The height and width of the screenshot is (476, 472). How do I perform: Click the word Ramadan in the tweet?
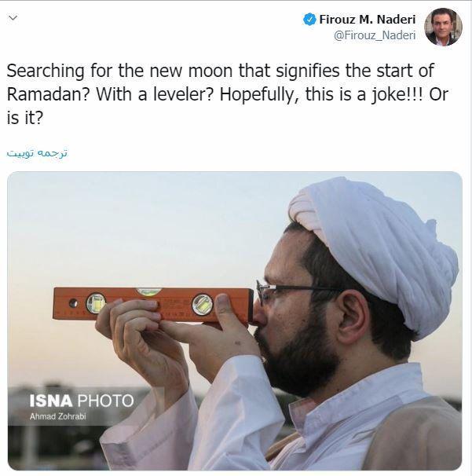pyautogui.click(x=47, y=94)
